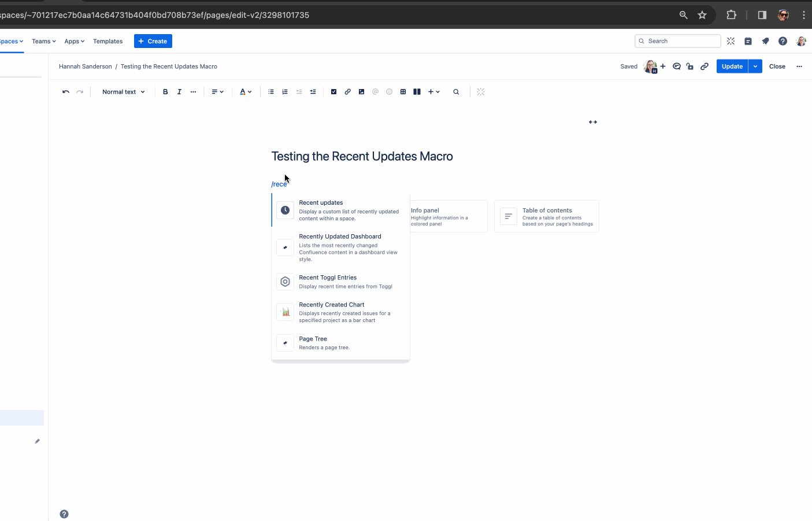This screenshot has height=521, width=812.
Task: Insert a table
Action: [x=403, y=92]
